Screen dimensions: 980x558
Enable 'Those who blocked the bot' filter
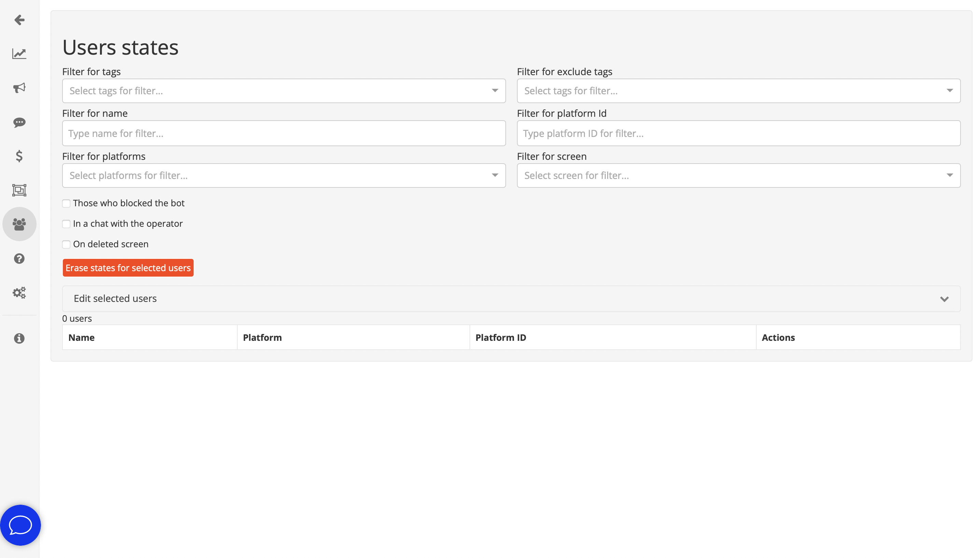pos(66,203)
